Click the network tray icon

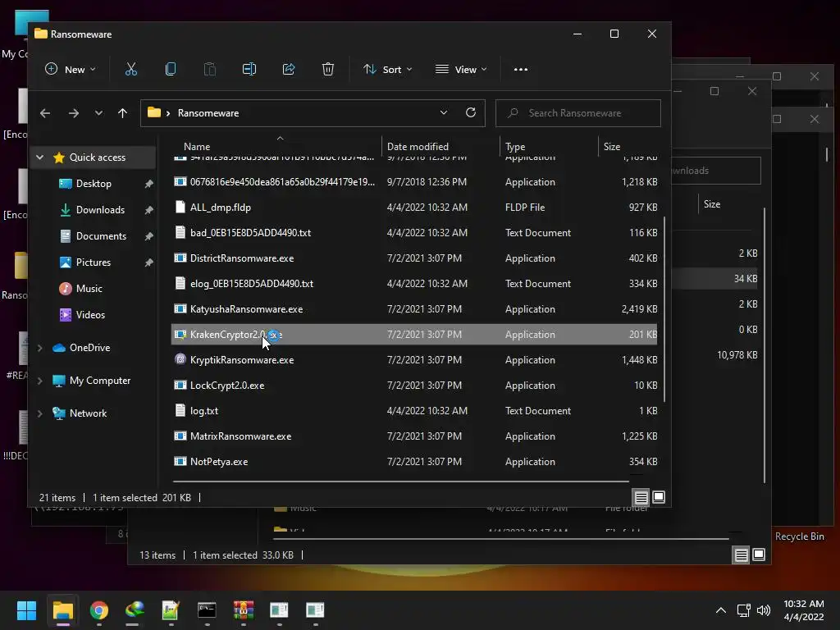743,610
